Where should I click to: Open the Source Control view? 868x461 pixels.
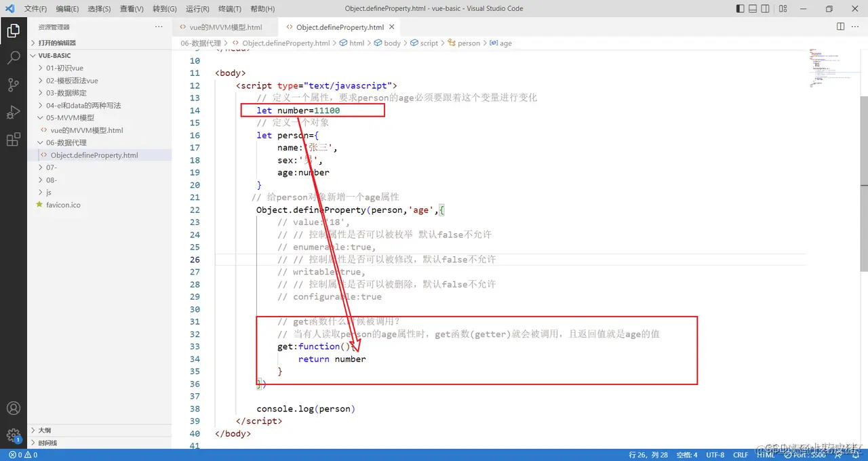point(13,85)
